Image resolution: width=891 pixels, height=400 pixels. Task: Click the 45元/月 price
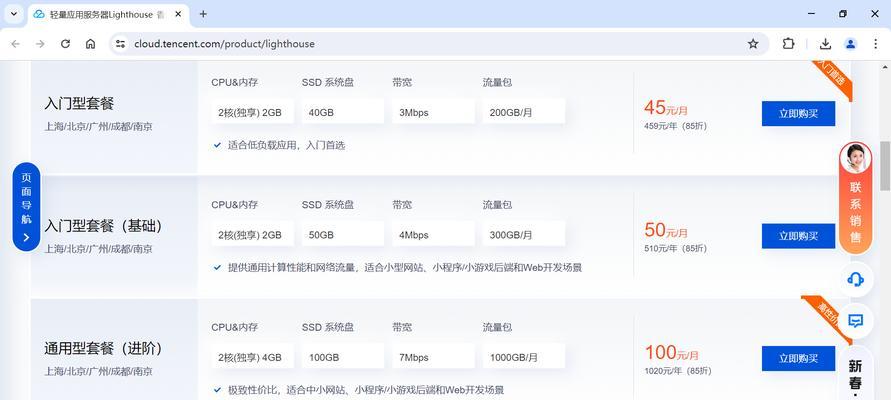(x=666, y=107)
